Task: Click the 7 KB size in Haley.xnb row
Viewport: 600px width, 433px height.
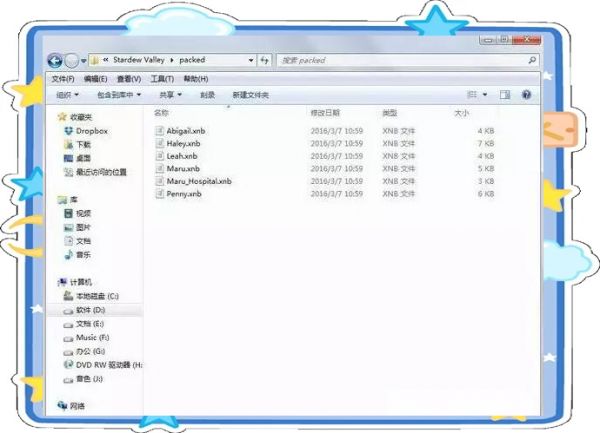Action: click(486, 143)
